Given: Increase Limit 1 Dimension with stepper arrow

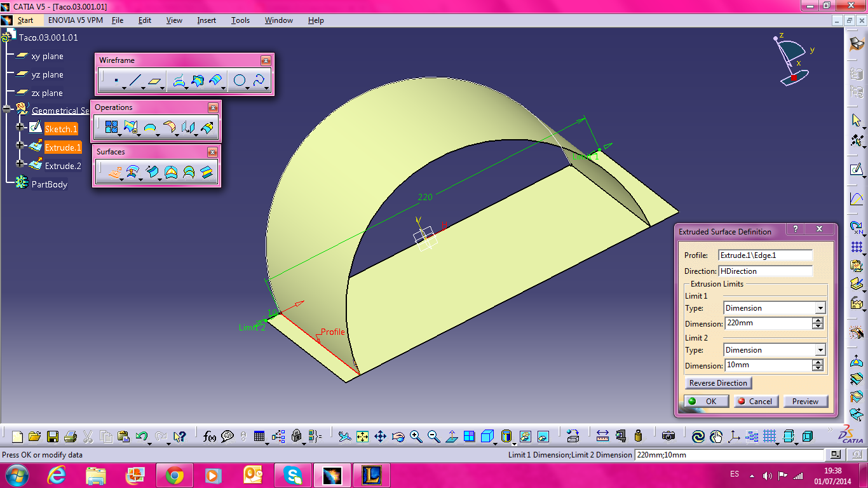Looking at the screenshot, I should [818, 320].
